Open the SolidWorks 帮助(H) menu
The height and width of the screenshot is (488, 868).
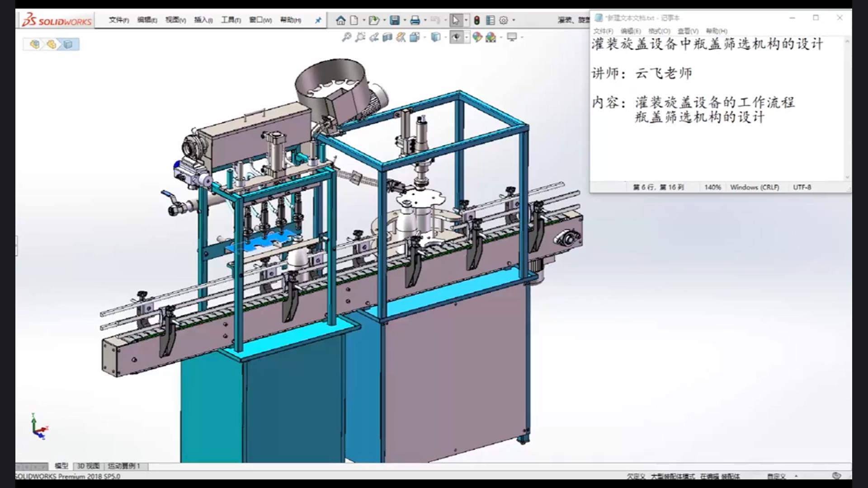[x=291, y=20]
